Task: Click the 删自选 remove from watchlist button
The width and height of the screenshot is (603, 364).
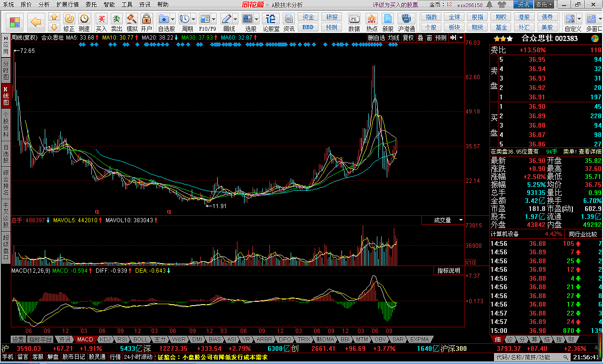Action: (376, 38)
